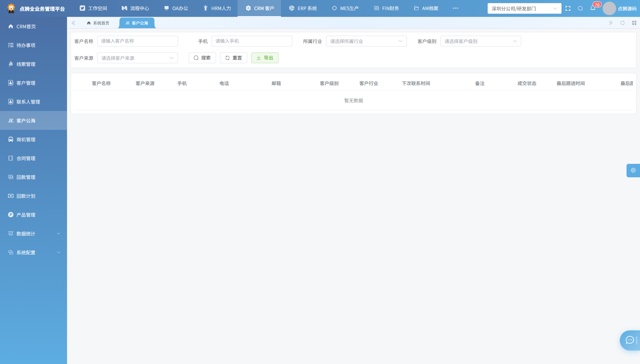This screenshot has width=640, height=364.
Task: Open 待办事项 in sidebar
Action: pyautogui.click(x=33, y=45)
